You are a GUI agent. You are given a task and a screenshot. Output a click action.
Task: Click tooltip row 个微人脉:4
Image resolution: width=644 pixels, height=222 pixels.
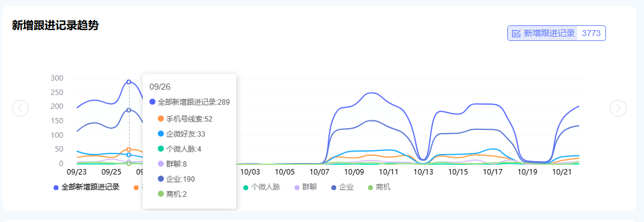180,149
